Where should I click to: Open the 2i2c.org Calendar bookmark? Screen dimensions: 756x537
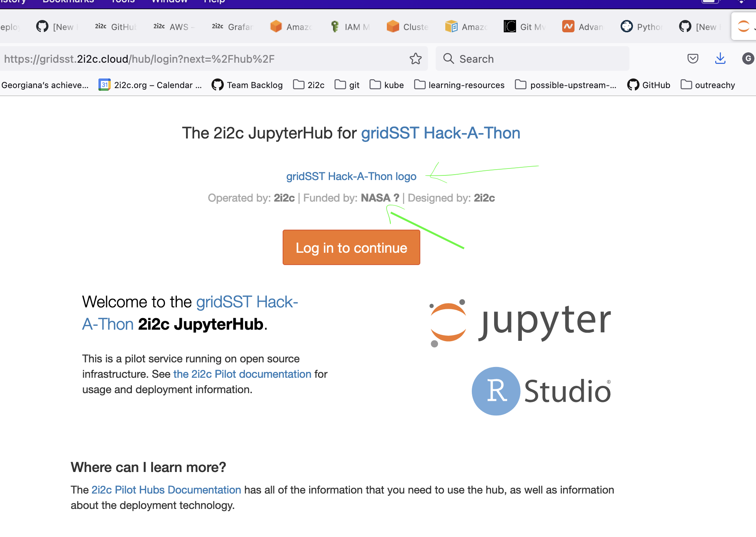point(150,85)
